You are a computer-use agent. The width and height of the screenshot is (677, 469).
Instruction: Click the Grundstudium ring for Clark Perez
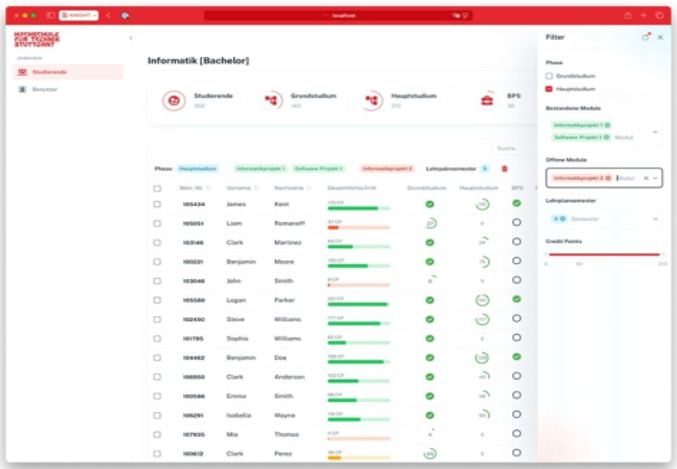430,454
